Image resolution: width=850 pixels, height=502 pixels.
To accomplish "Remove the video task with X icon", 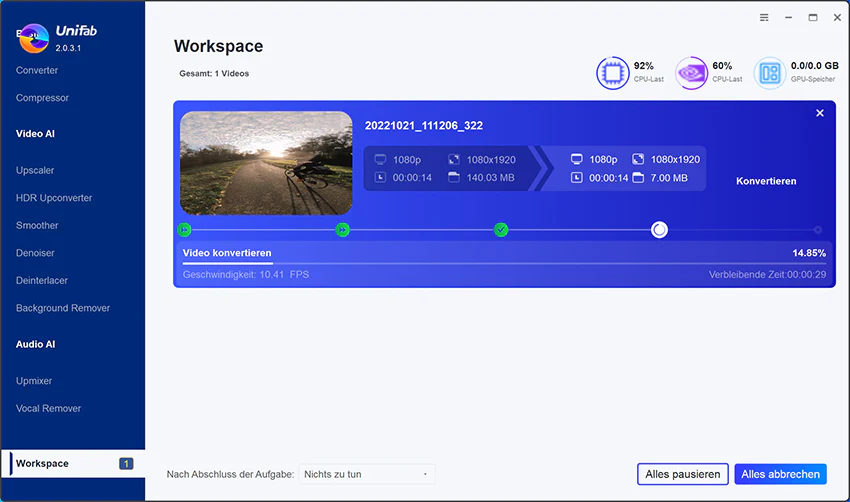I will click(820, 113).
